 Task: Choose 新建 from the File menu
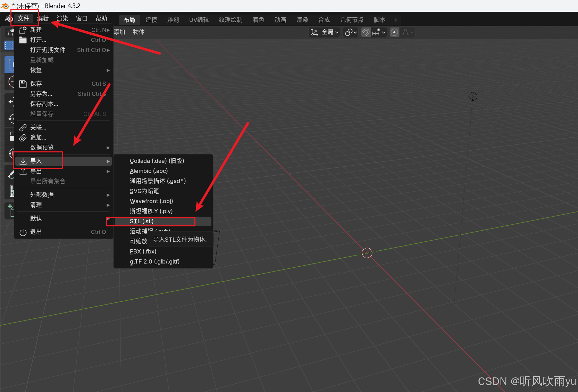coord(64,30)
